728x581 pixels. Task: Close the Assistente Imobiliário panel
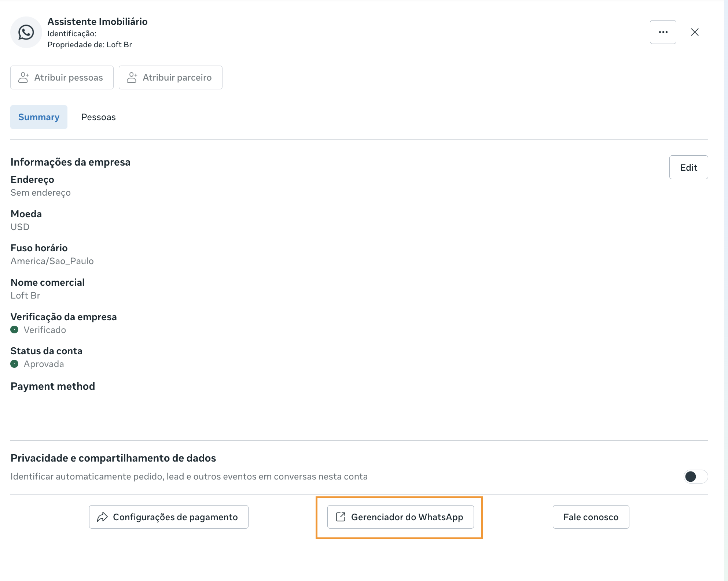coord(695,32)
